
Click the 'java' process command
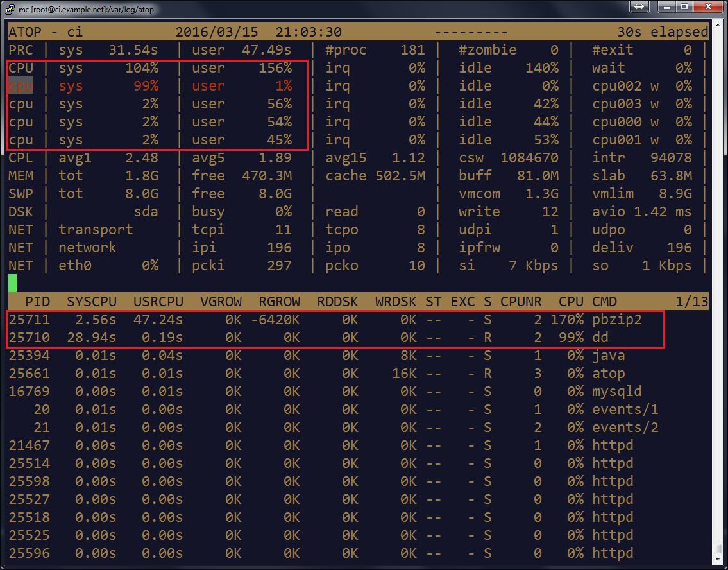pyautogui.click(x=609, y=356)
